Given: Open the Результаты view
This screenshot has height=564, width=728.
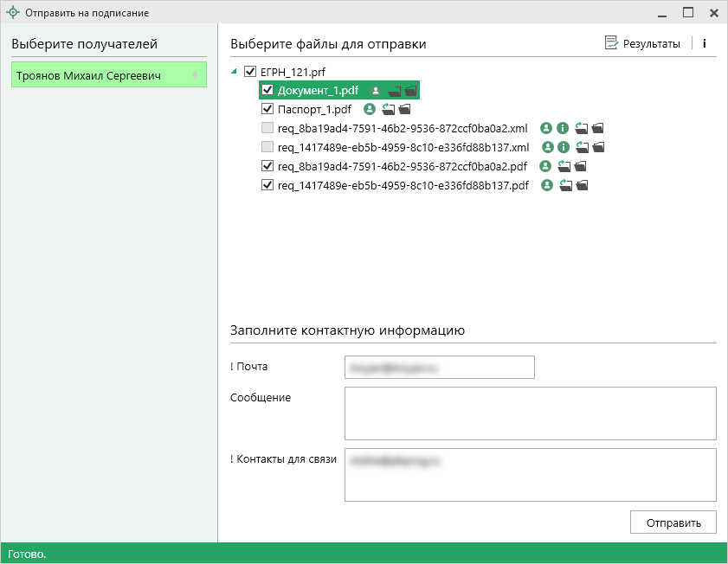Looking at the screenshot, I should [x=642, y=44].
